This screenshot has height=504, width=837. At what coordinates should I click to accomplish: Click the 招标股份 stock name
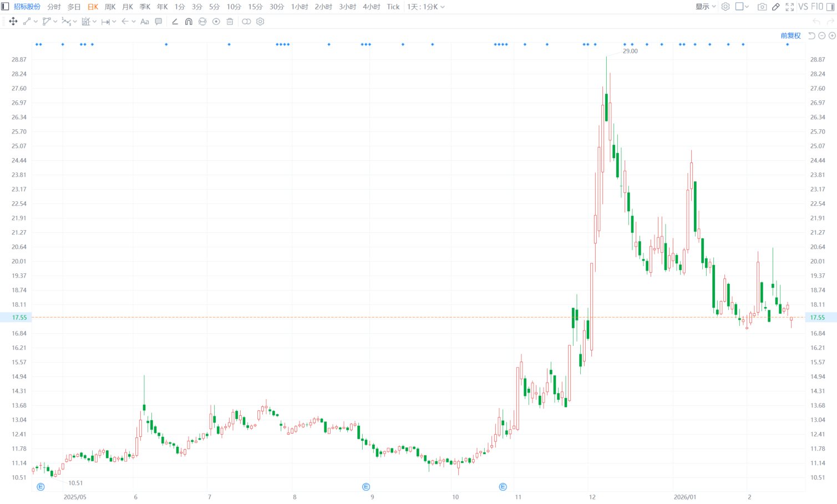tap(27, 7)
